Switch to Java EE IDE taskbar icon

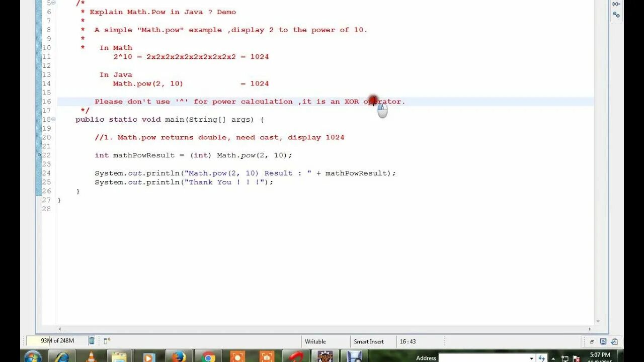tap(325, 356)
